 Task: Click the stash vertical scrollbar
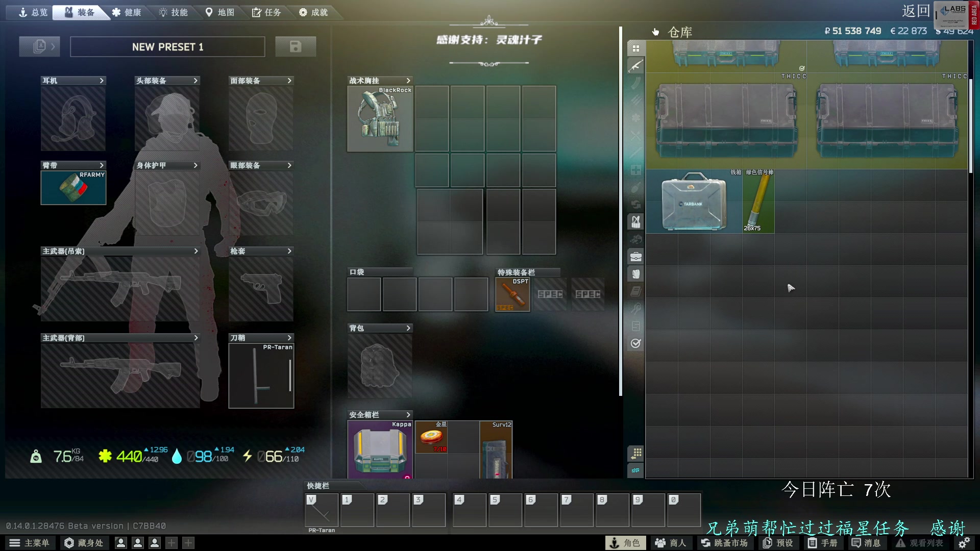971,125
